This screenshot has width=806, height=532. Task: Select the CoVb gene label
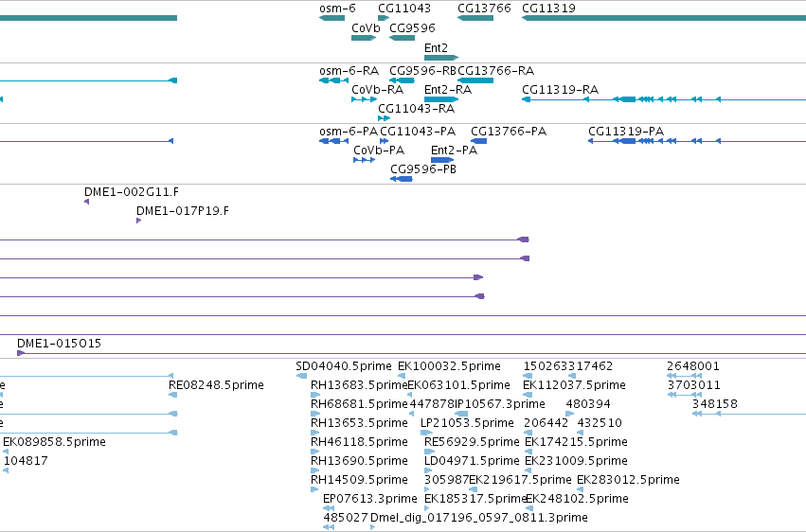pyautogui.click(x=366, y=27)
